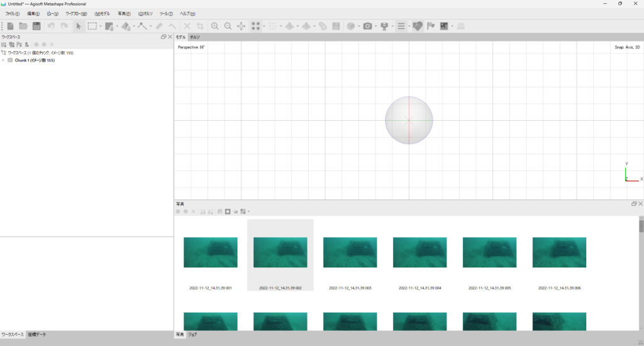Expand Chunk 1 tree node
Viewport: 644px width, 346px height.
(3, 60)
